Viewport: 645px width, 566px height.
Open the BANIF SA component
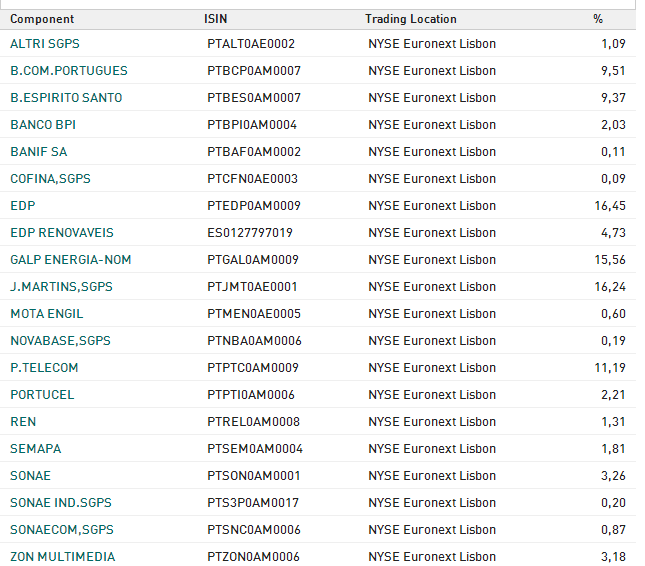click(39, 152)
